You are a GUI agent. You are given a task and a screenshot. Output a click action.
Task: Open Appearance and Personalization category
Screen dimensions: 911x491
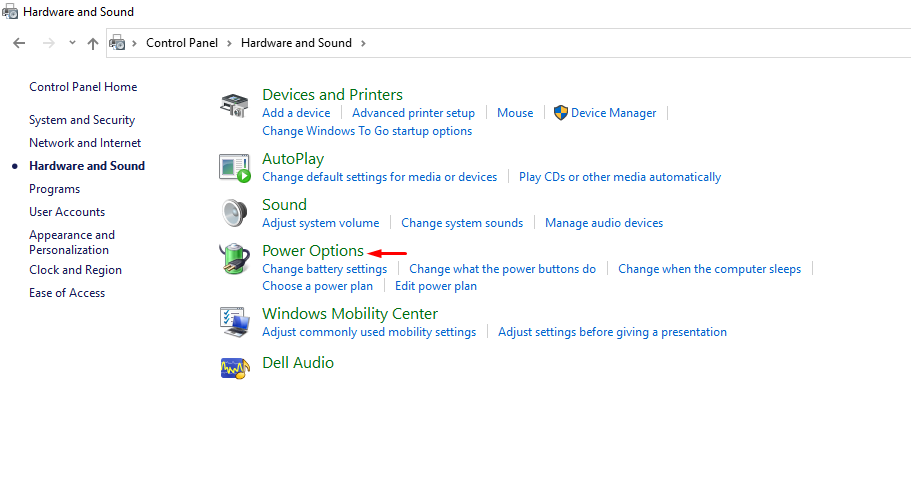point(72,242)
